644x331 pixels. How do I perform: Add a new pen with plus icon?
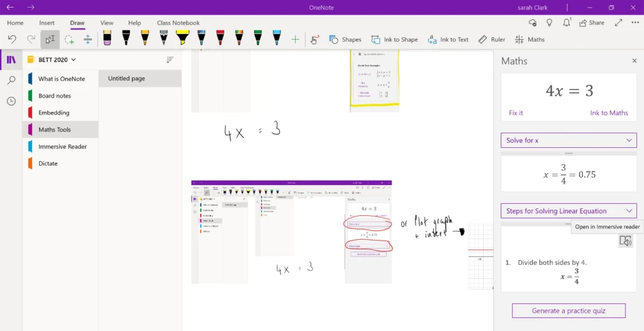click(x=296, y=39)
